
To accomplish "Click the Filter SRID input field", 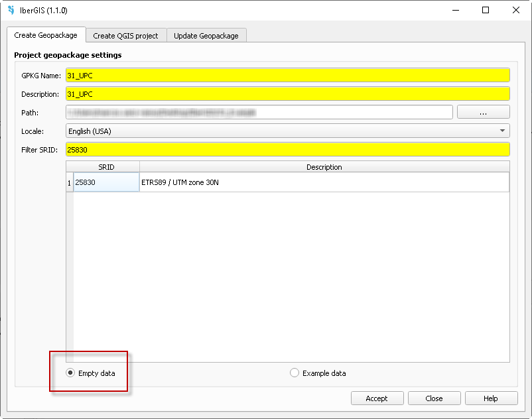I will point(287,150).
